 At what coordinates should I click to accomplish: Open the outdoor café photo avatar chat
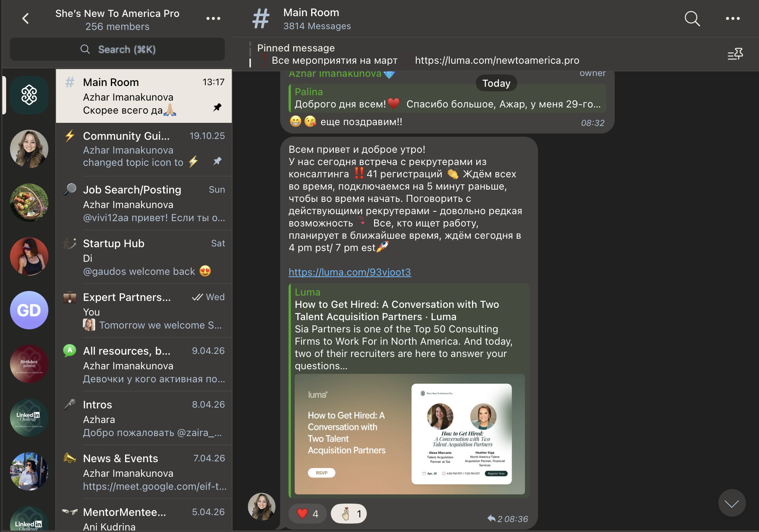coord(29,471)
